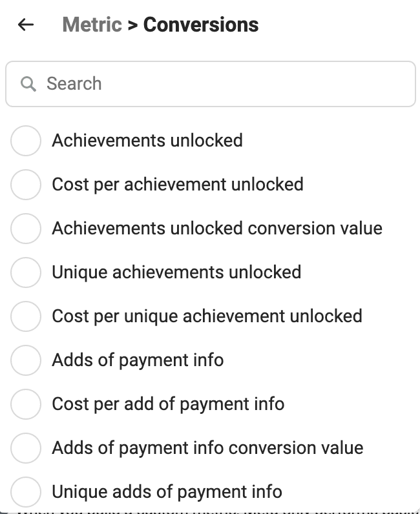420x514 pixels.
Task: Click the Adds of payment info label
Action: 138,360
